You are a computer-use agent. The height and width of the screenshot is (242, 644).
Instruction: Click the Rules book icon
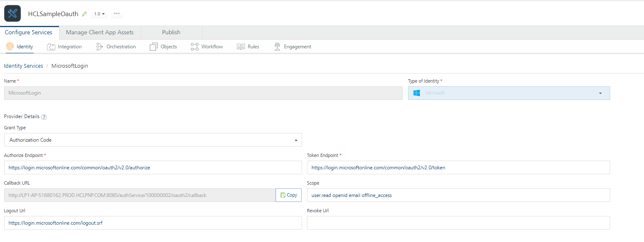(x=241, y=47)
